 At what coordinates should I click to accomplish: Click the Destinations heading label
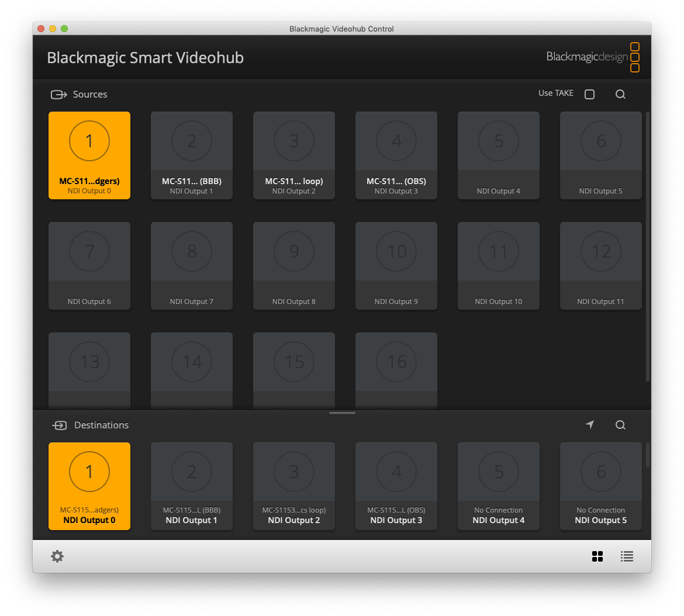(101, 425)
